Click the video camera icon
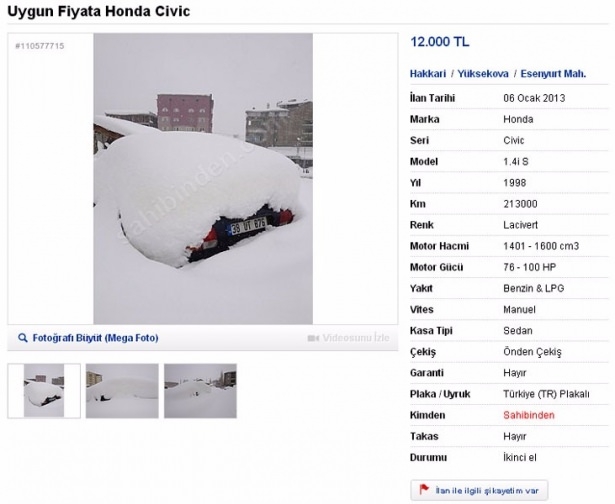615x504 pixels. (313, 339)
